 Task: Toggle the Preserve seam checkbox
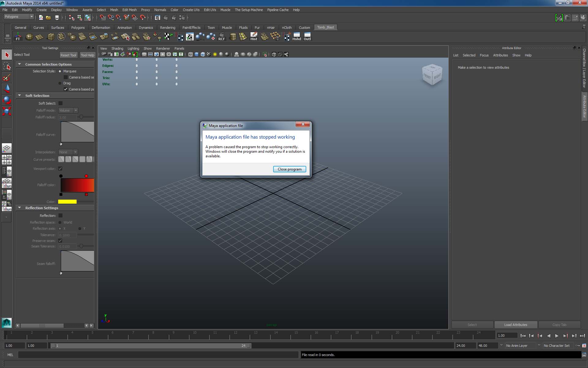coord(60,241)
